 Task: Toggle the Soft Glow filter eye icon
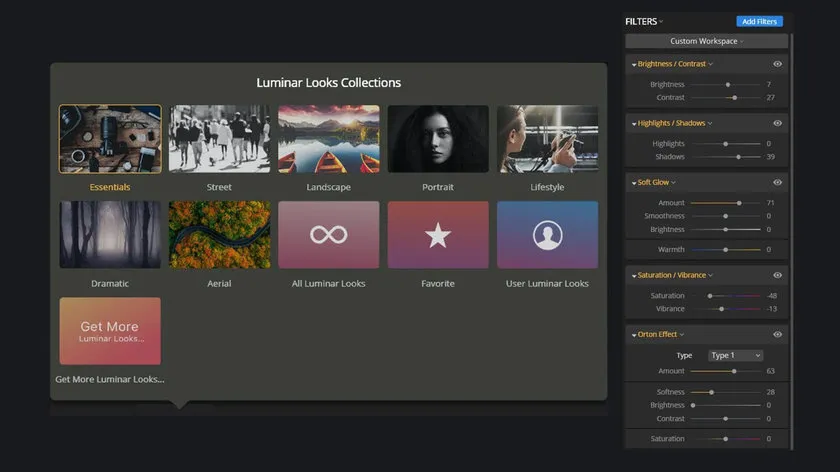click(777, 183)
